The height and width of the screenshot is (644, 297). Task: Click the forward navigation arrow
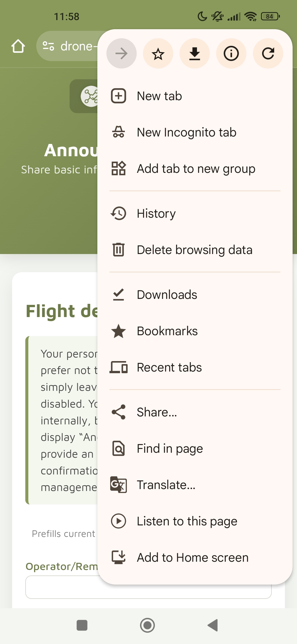click(121, 53)
